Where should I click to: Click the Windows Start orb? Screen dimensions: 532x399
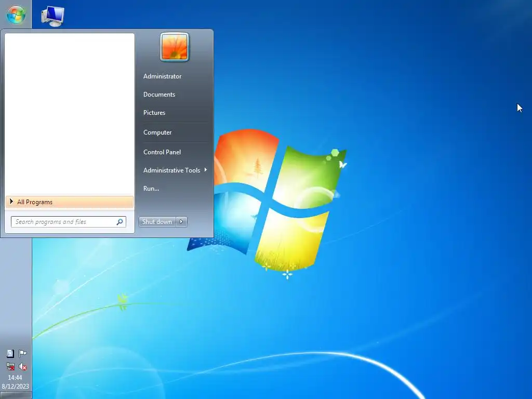pyautogui.click(x=16, y=14)
